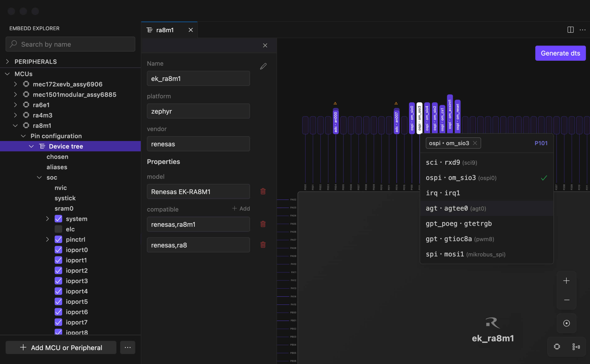Click Add MCU or Peripheral button

pos(61,347)
